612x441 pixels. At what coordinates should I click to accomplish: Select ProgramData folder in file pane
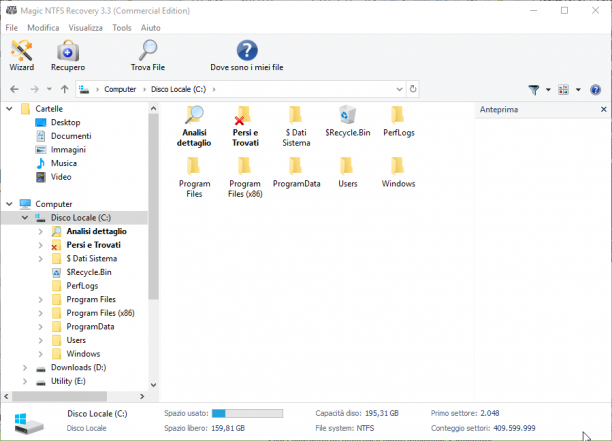click(x=296, y=172)
